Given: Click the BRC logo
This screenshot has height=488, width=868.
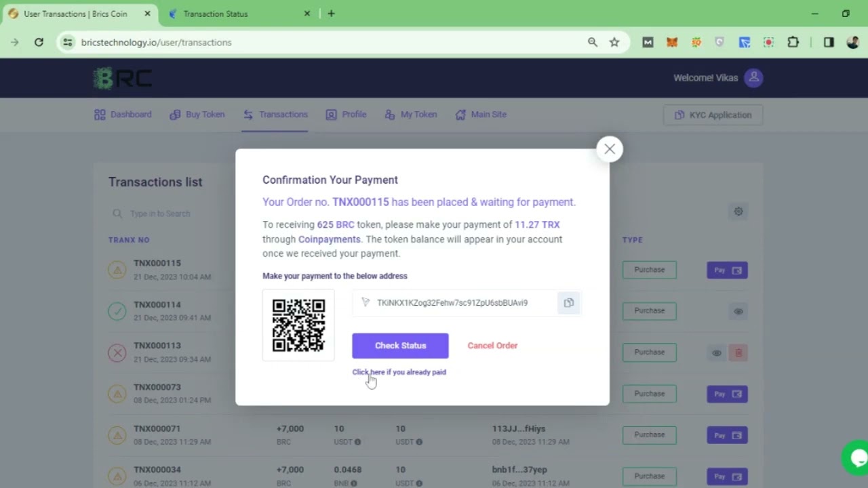Looking at the screenshot, I should click(x=123, y=79).
